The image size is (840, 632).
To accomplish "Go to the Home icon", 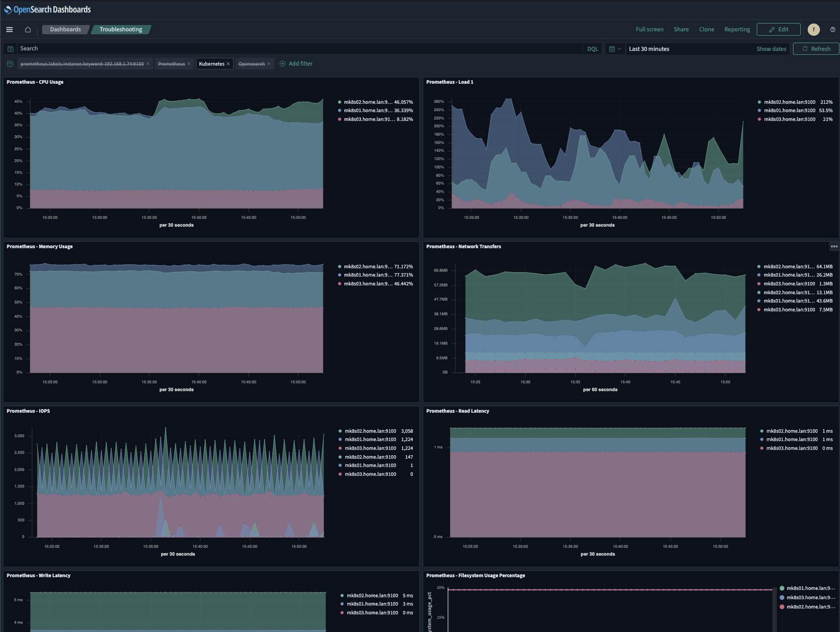I will pos(28,29).
